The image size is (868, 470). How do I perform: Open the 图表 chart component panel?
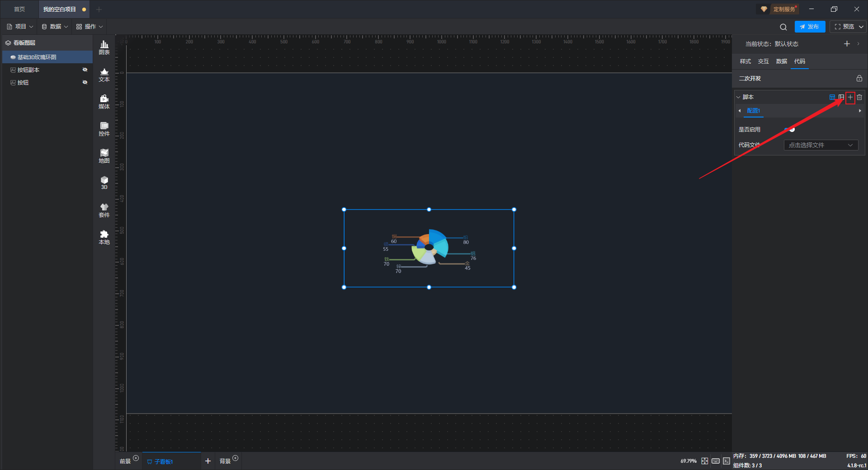pyautogui.click(x=104, y=47)
